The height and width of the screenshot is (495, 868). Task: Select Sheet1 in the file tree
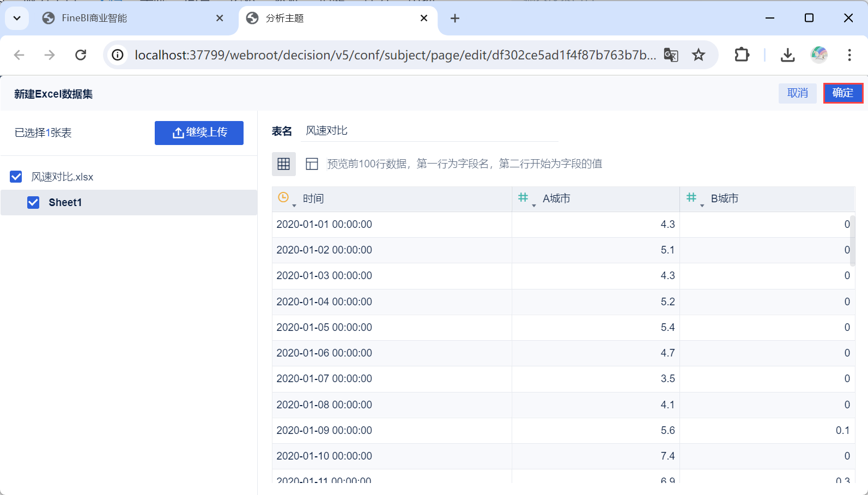[x=129, y=203]
